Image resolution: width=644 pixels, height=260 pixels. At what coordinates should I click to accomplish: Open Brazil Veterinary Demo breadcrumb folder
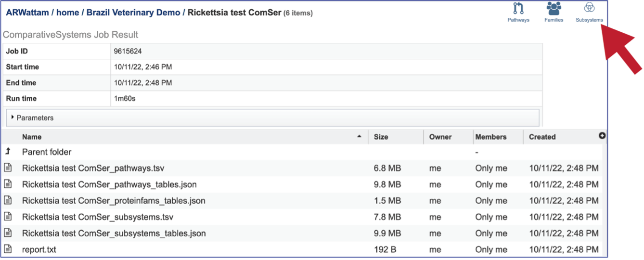click(x=133, y=13)
